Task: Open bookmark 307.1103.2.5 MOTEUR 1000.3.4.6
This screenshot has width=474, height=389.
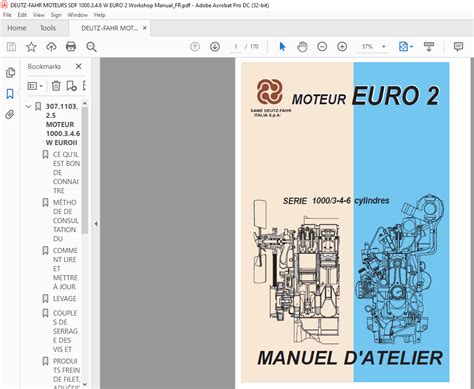Action: (63, 124)
